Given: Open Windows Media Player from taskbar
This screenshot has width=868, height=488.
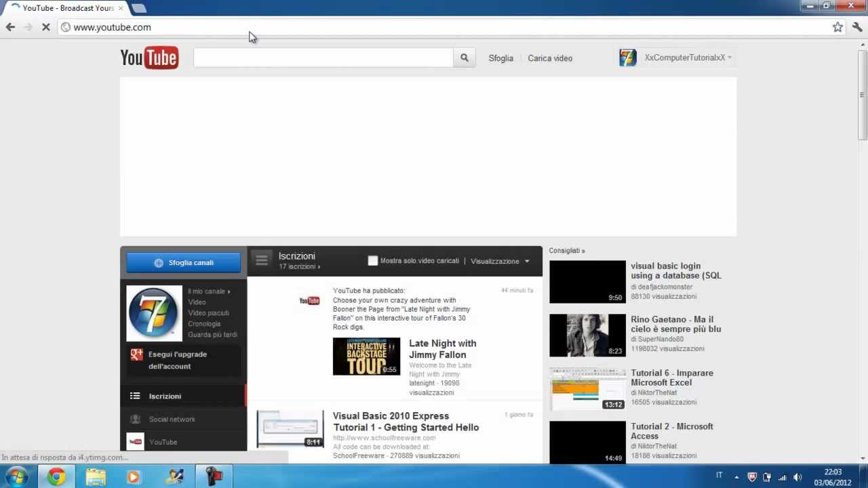Looking at the screenshot, I should [134, 476].
